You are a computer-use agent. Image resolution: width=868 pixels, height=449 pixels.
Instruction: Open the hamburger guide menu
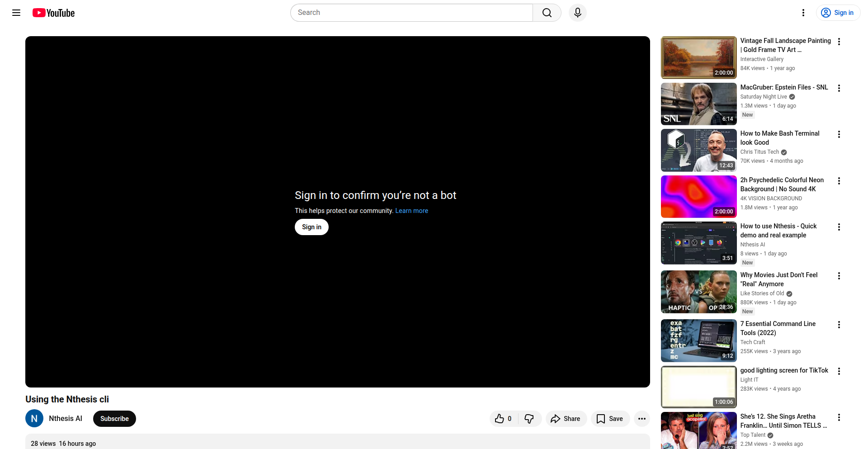(16, 13)
